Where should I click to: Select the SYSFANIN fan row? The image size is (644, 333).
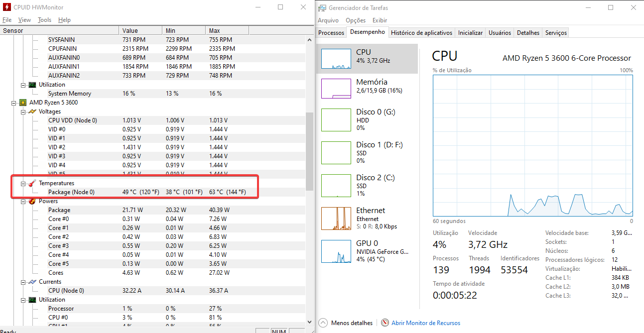(x=152, y=40)
